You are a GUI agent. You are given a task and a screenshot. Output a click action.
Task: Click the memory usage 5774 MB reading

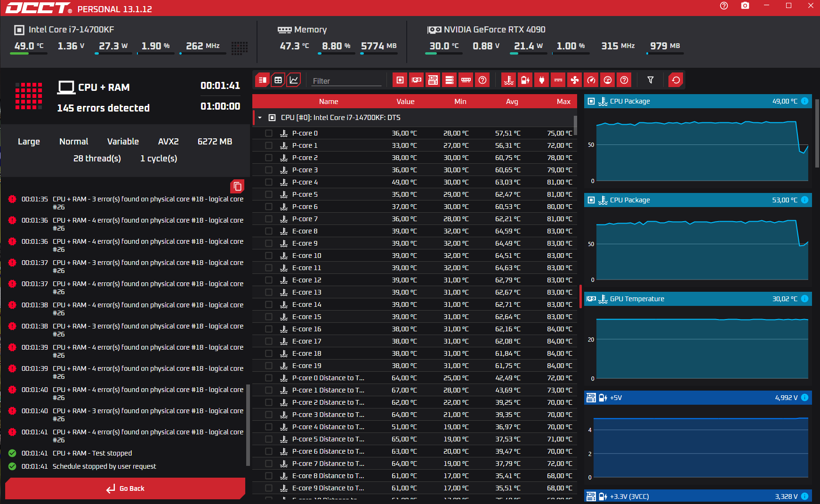tap(378, 46)
